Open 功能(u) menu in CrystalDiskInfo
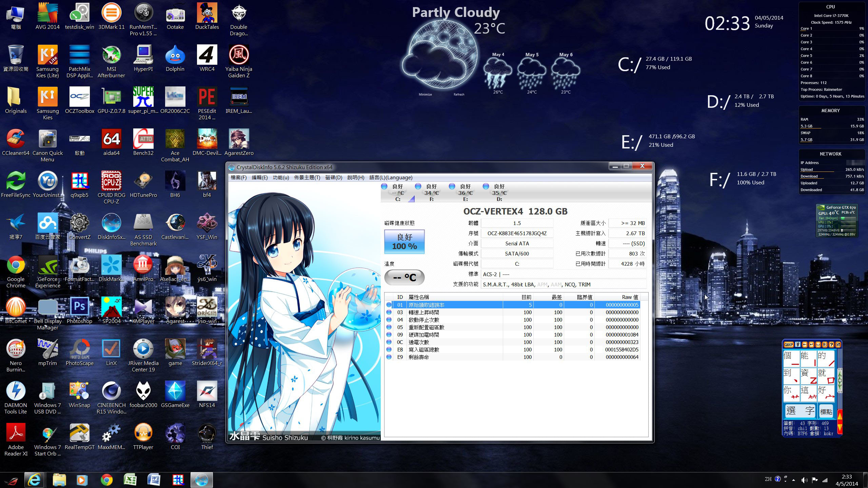This screenshot has width=868, height=488. tap(281, 178)
